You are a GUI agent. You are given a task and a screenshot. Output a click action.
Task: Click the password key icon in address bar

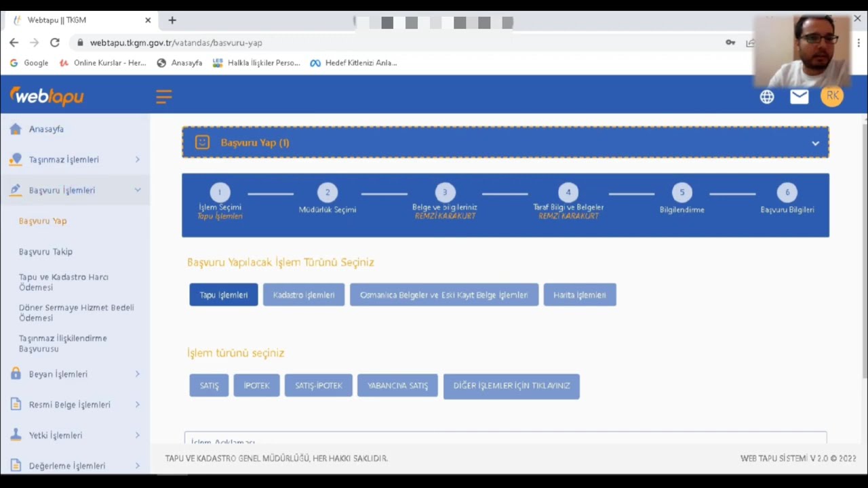[730, 42]
